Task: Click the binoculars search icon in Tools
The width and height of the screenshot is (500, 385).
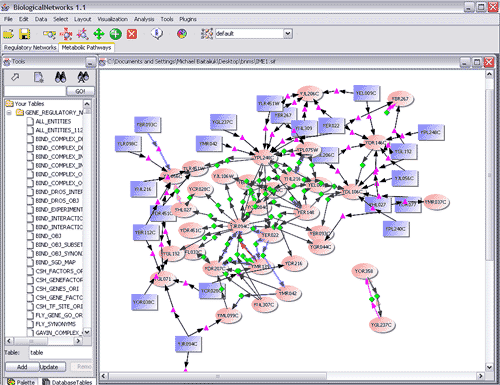Action: click(60, 77)
